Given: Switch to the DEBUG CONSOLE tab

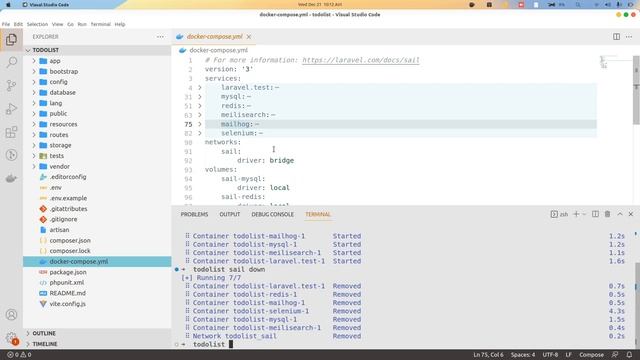Looking at the screenshot, I should pyautogui.click(x=273, y=214).
